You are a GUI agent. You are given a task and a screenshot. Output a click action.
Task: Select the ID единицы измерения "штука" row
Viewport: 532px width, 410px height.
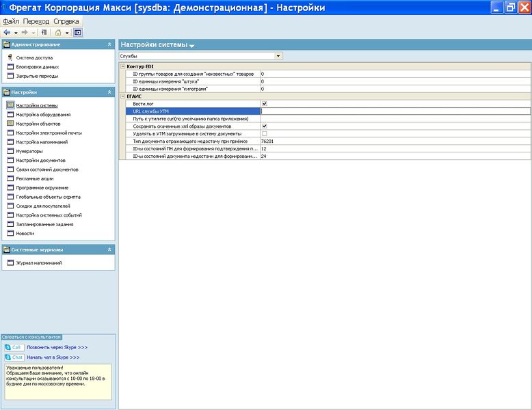pos(193,81)
